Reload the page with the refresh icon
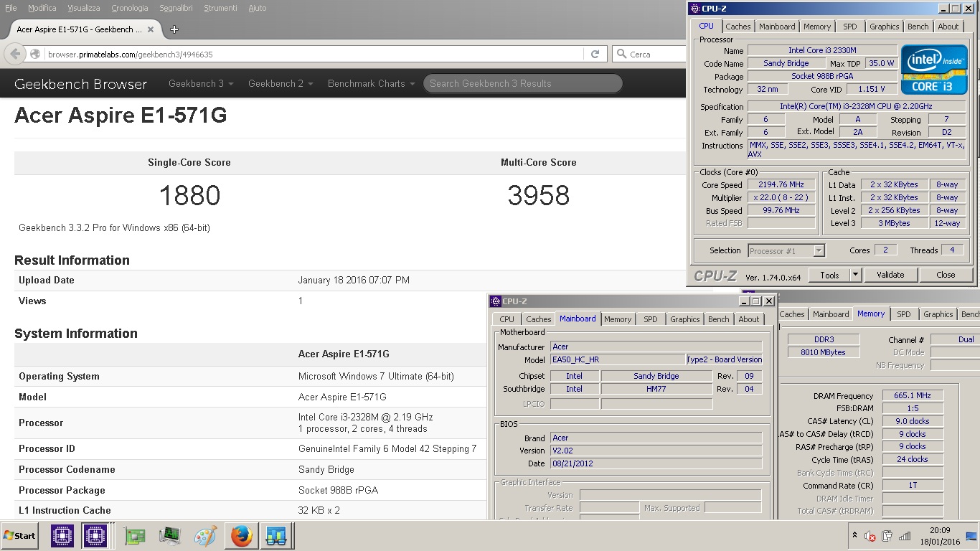 click(x=595, y=54)
